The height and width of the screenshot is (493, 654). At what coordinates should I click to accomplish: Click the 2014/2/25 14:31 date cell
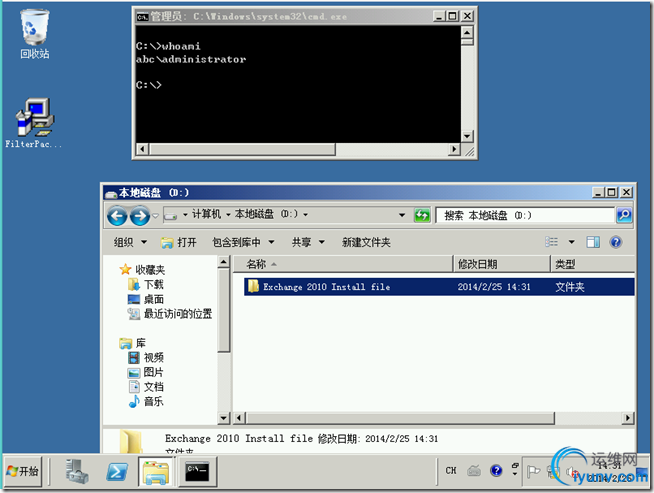pos(494,287)
